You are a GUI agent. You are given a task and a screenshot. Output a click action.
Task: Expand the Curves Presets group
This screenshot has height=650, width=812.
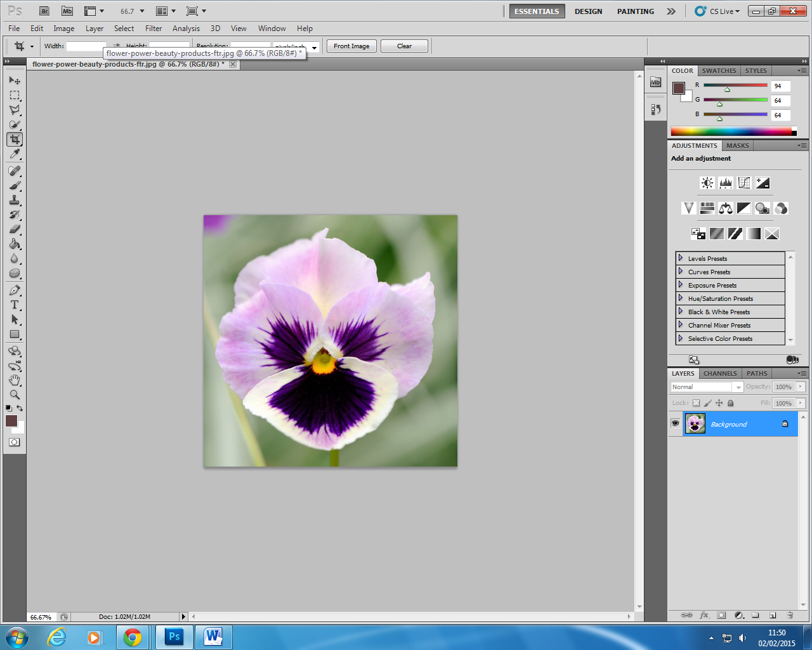point(680,272)
